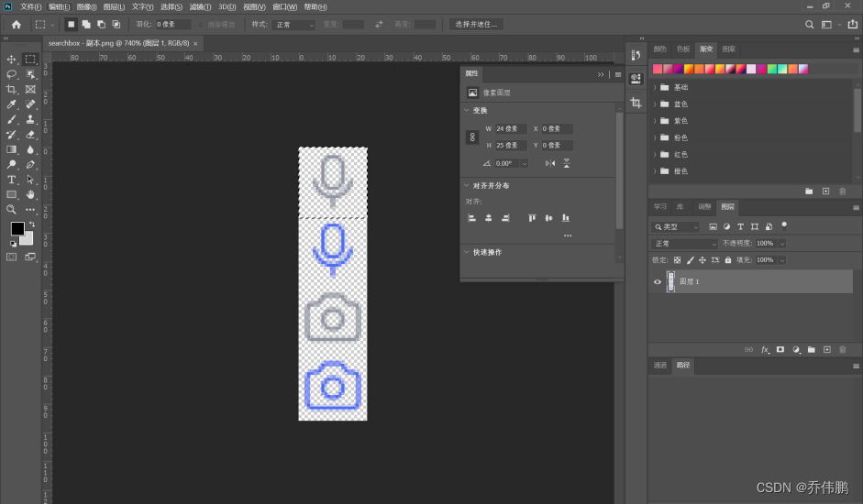Open the Edit Toolbar three-dots menu
The height and width of the screenshot is (504, 863).
pos(30,209)
